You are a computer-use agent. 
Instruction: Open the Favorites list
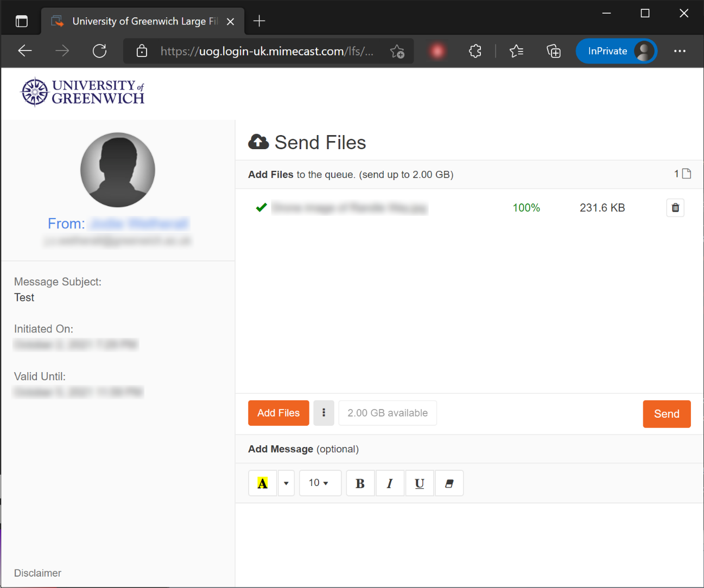[516, 51]
